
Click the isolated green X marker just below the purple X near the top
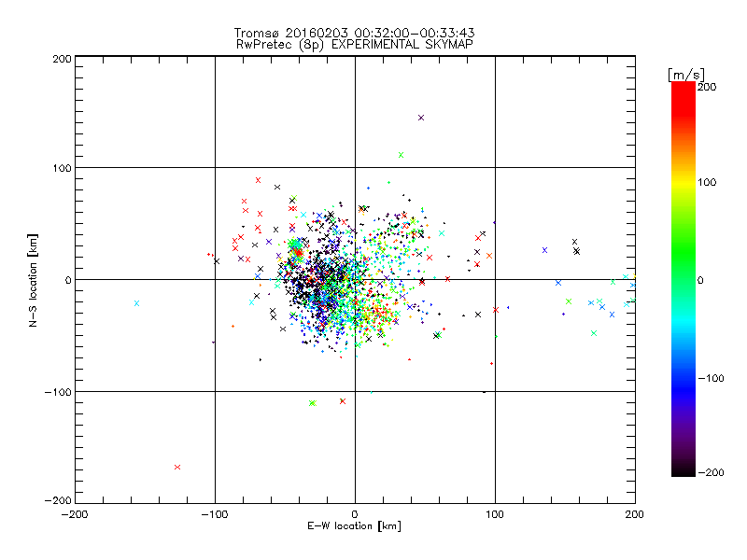[402, 155]
